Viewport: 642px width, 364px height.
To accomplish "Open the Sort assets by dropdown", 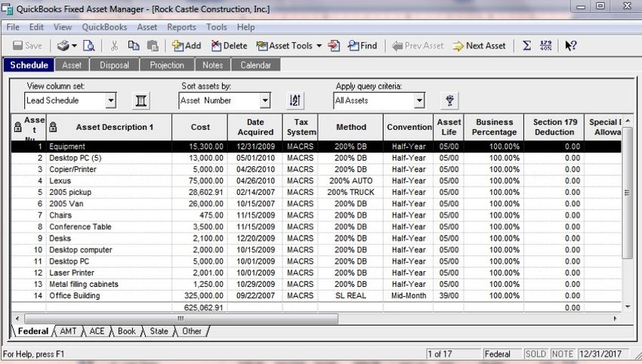I will click(265, 100).
